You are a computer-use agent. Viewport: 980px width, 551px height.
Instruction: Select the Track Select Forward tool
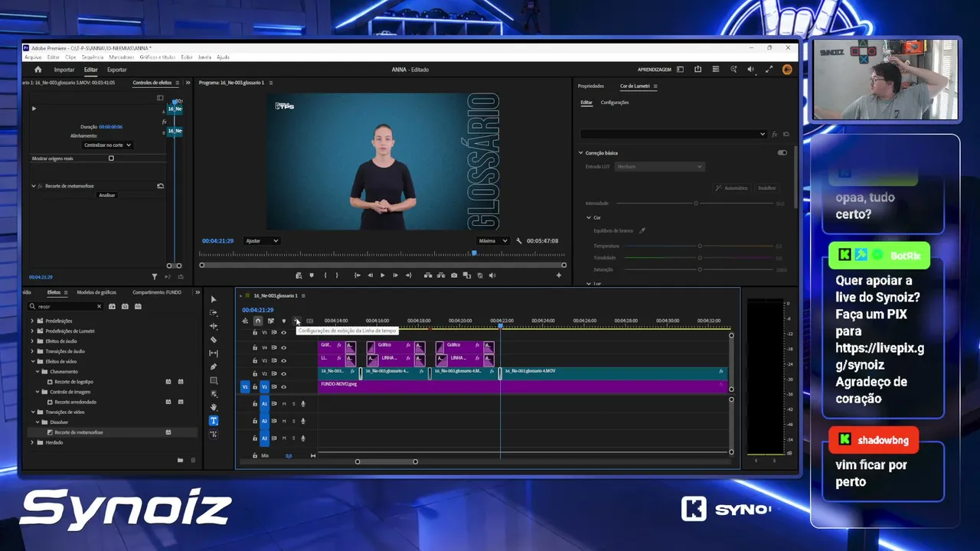point(214,313)
